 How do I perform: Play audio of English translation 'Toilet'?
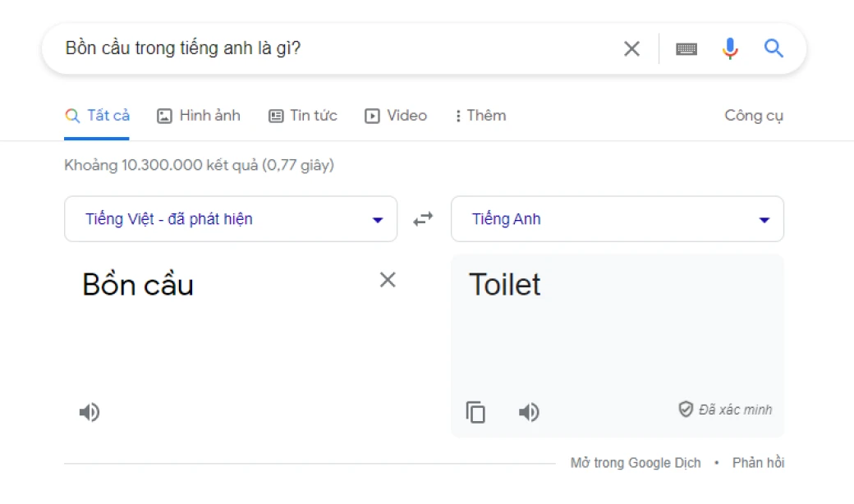pyautogui.click(x=529, y=412)
